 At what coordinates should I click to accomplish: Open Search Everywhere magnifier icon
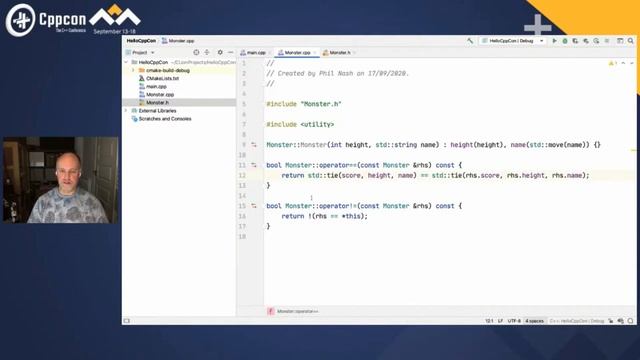(631, 41)
